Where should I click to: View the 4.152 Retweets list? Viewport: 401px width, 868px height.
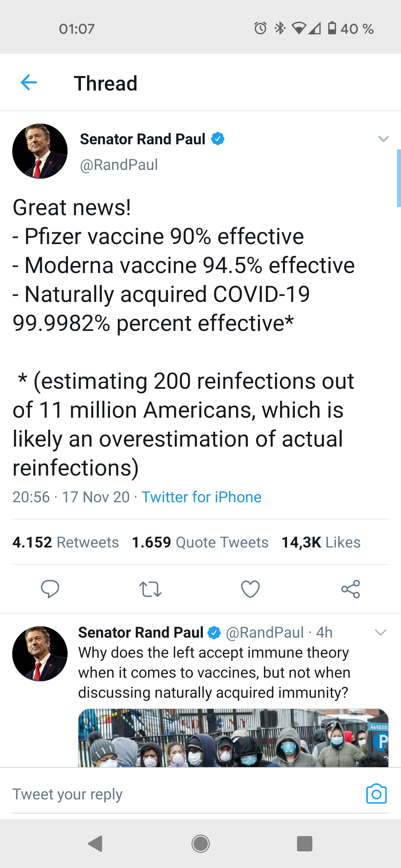66,542
